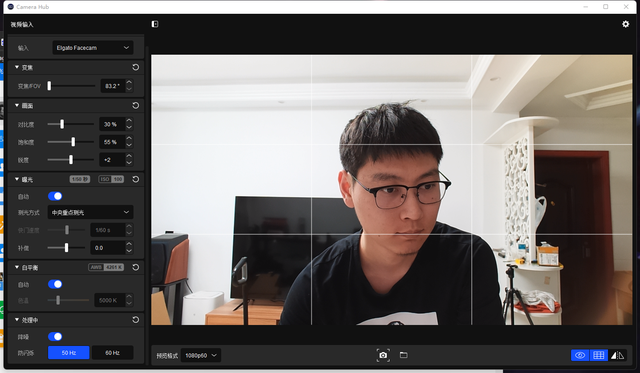Select 50 Hz anti-flicker option
Viewport: 640px width, 373px height.
point(69,353)
